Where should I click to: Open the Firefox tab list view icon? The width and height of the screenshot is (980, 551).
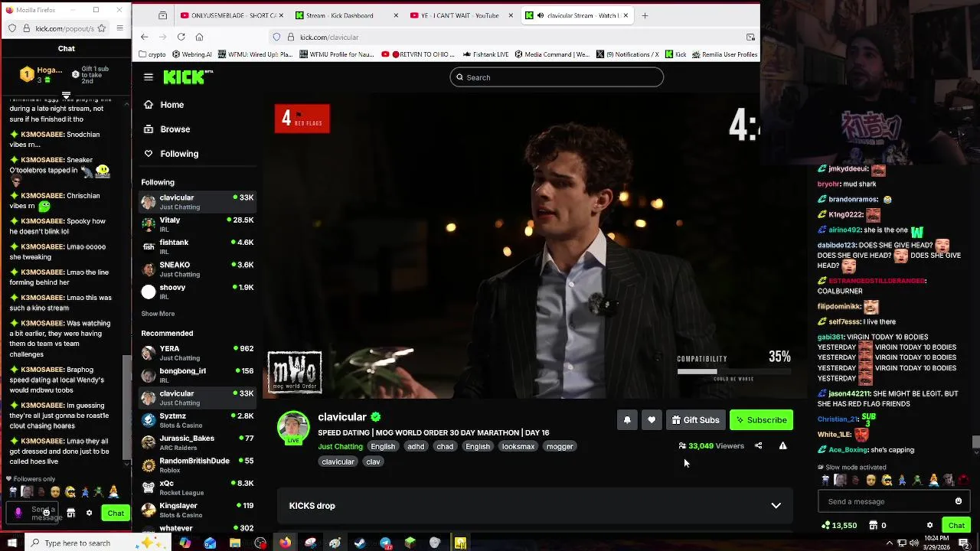(x=163, y=15)
